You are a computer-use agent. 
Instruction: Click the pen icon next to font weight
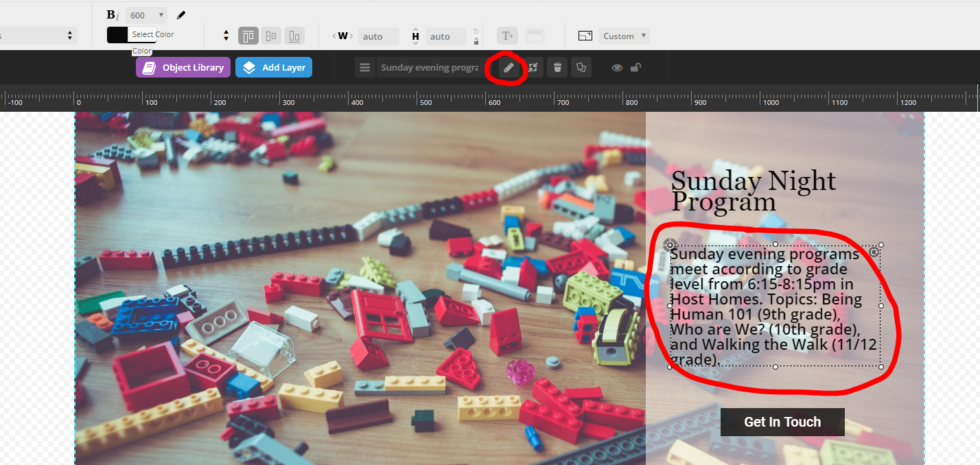coord(181,15)
